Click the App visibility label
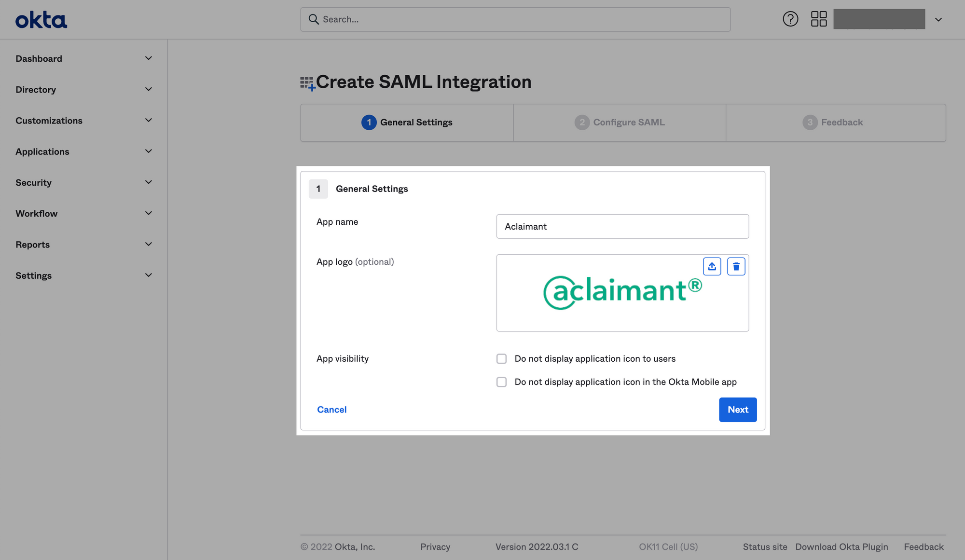 tap(343, 359)
